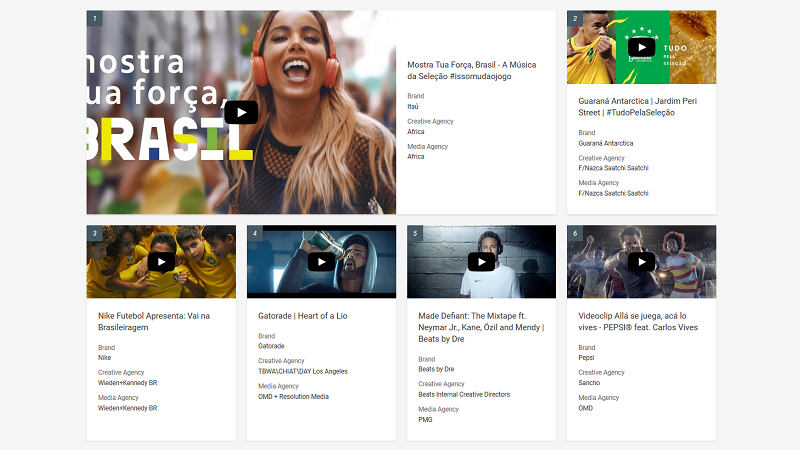Play the Gatorade Heart of a Lio video
800x450 pixels.
(321, 261)
